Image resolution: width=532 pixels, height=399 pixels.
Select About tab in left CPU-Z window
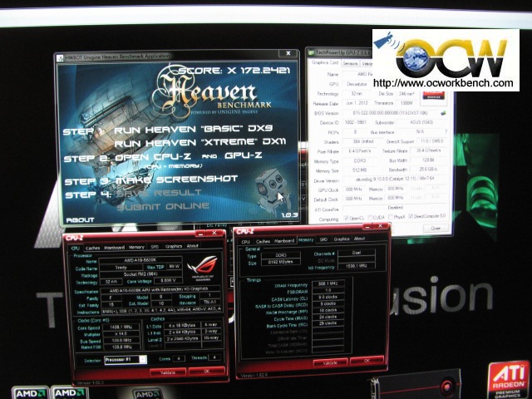(x=192, y=246)
